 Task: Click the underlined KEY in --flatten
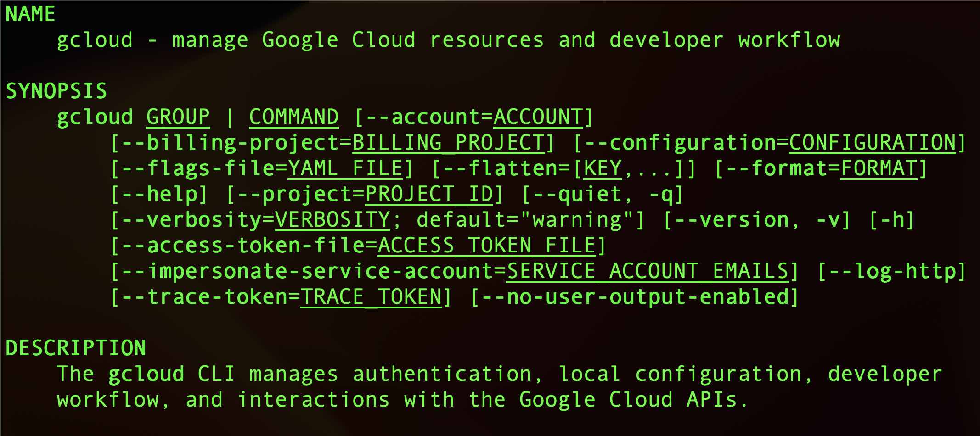pos(603,168)
